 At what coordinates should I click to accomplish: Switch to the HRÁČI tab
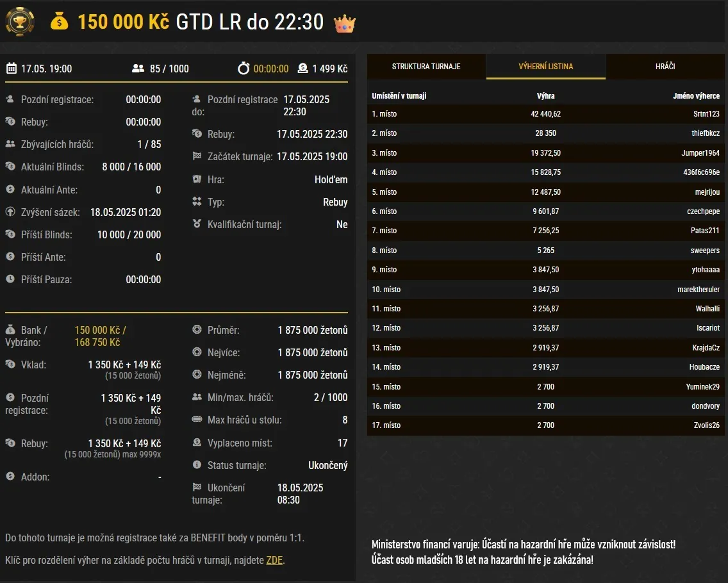665,66
